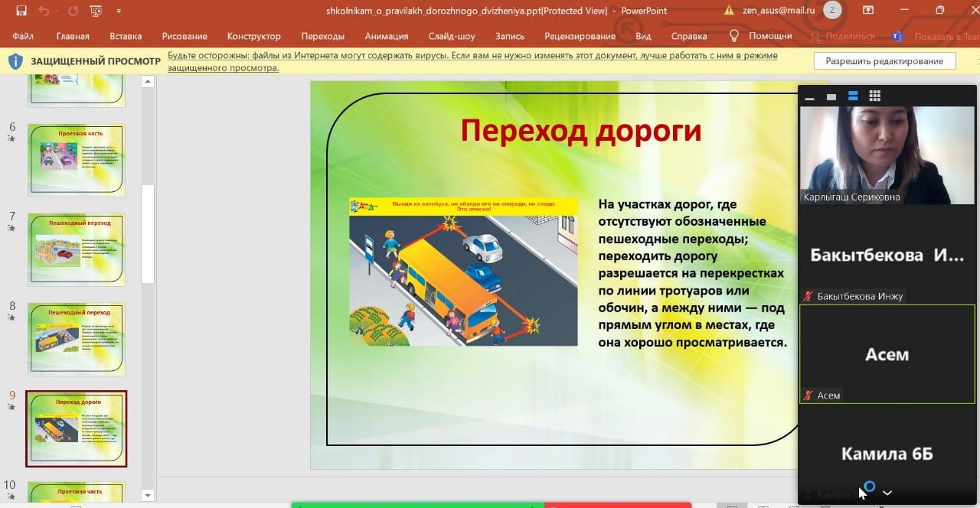Click Разрешить редактирование button
980x508 pixels.
[x=884, y=61]
